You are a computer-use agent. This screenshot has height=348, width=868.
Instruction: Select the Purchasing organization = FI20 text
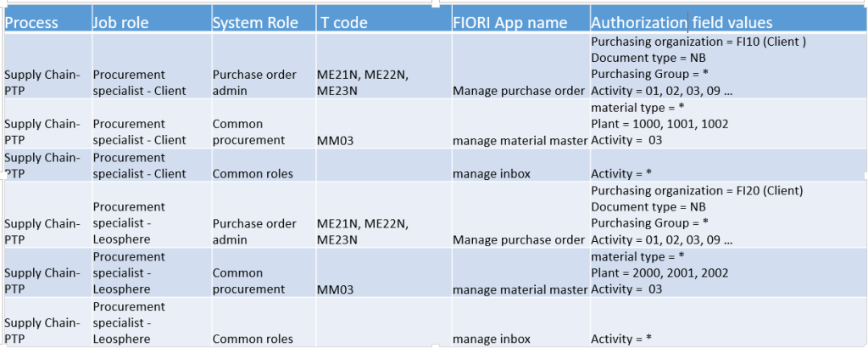point(696,190)
